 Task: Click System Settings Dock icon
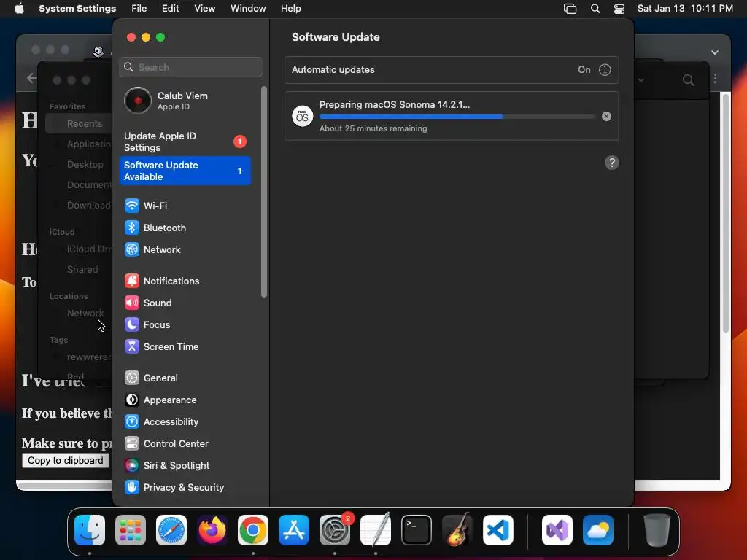335,530
